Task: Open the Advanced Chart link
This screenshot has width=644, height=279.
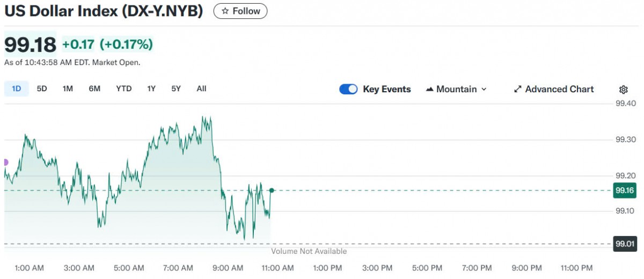Action: pos(559,90)
